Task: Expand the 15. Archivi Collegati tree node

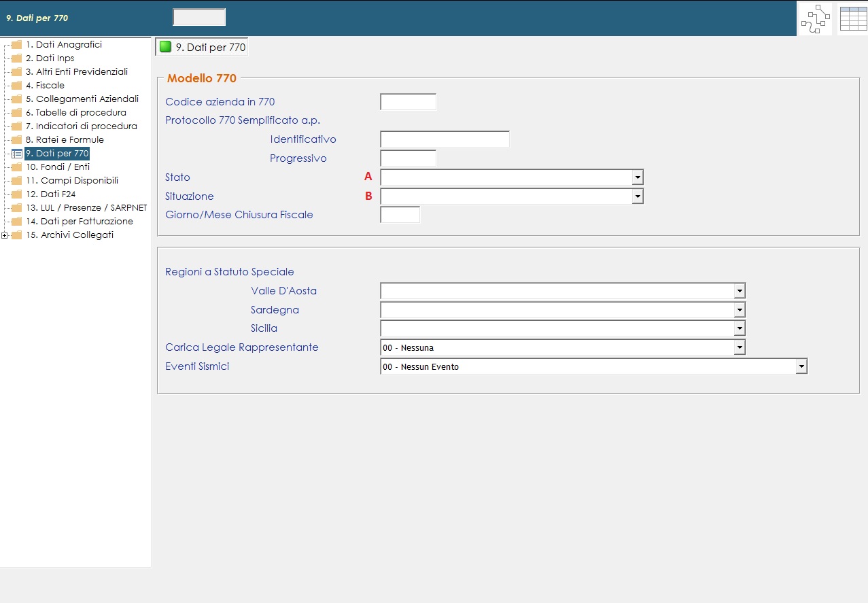Action: click(x=5, y=235)
